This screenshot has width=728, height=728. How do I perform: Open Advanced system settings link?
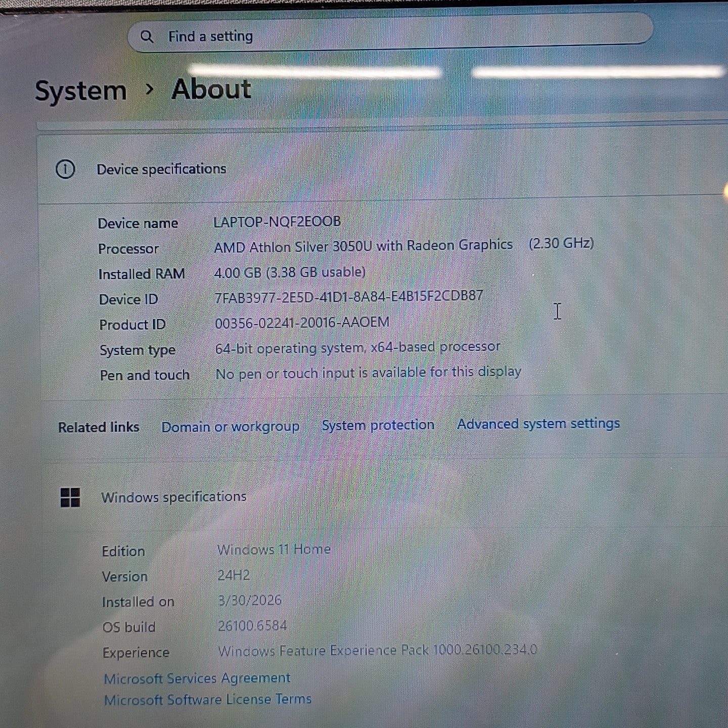538,424
